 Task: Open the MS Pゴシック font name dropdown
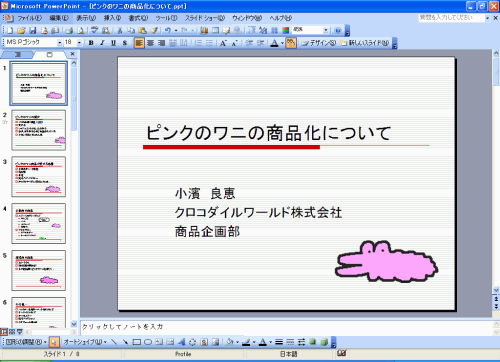click(x=60, y=43)
